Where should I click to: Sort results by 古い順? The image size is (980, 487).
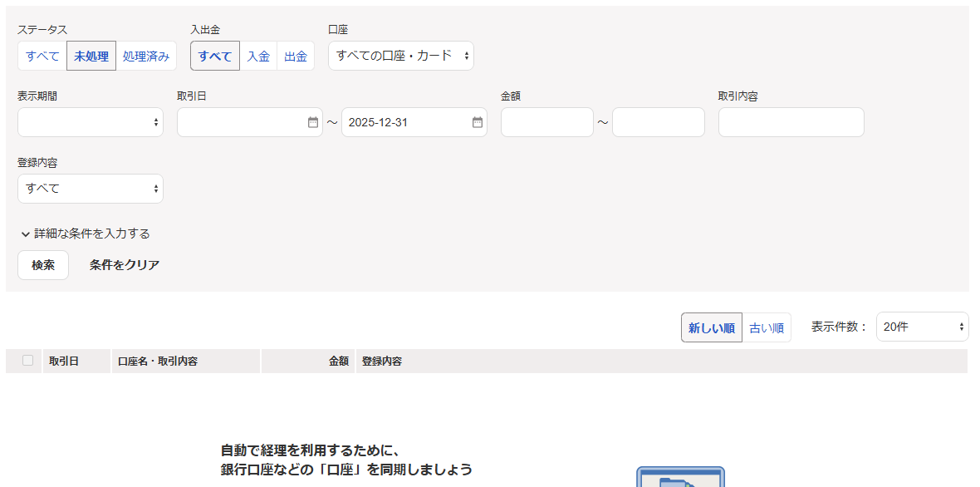tap(766, 327)
